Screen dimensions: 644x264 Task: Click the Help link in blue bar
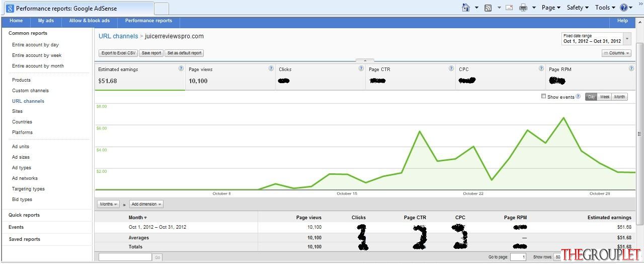(x=622, y=21)
